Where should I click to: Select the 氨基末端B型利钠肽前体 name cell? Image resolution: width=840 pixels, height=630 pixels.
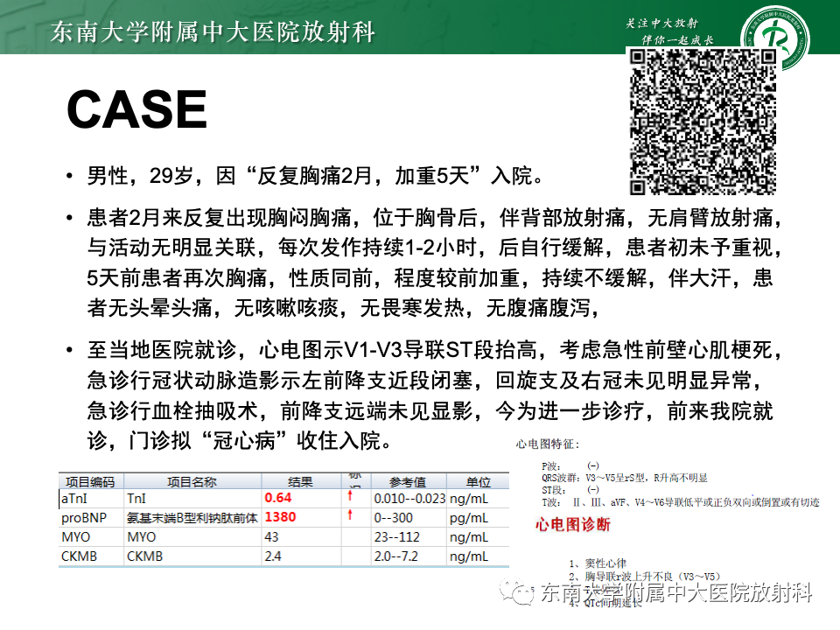point(192,518)
